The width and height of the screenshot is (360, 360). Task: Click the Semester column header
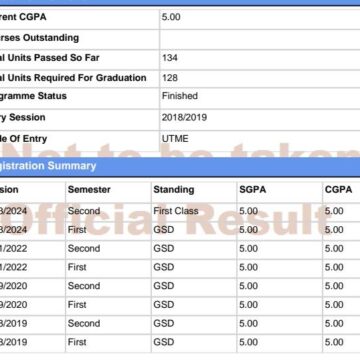click(x=89, y=190)
